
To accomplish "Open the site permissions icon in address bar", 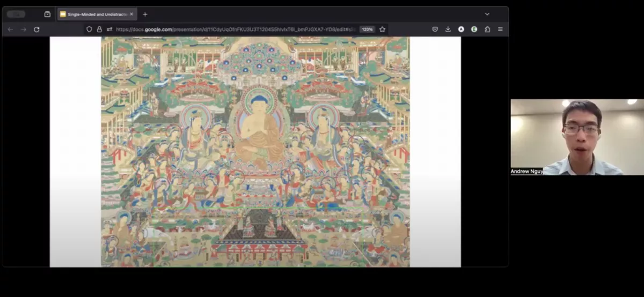I will click(x=109, y=29).
